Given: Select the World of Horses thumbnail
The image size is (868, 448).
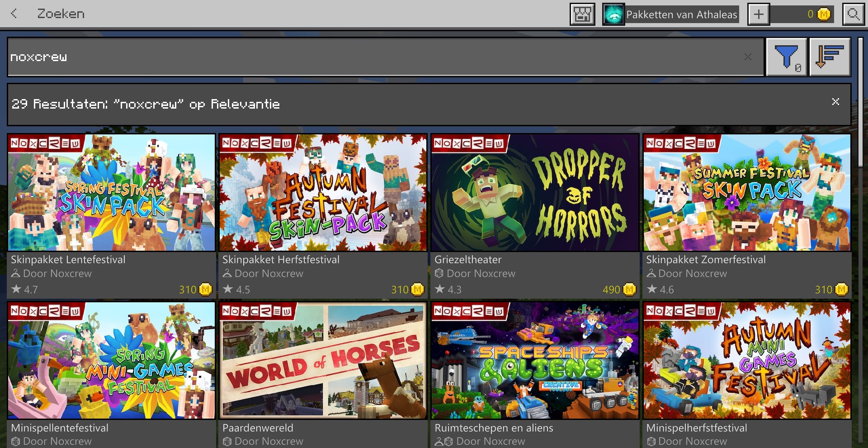Looking at the screenshot, I should click(323, 361).
